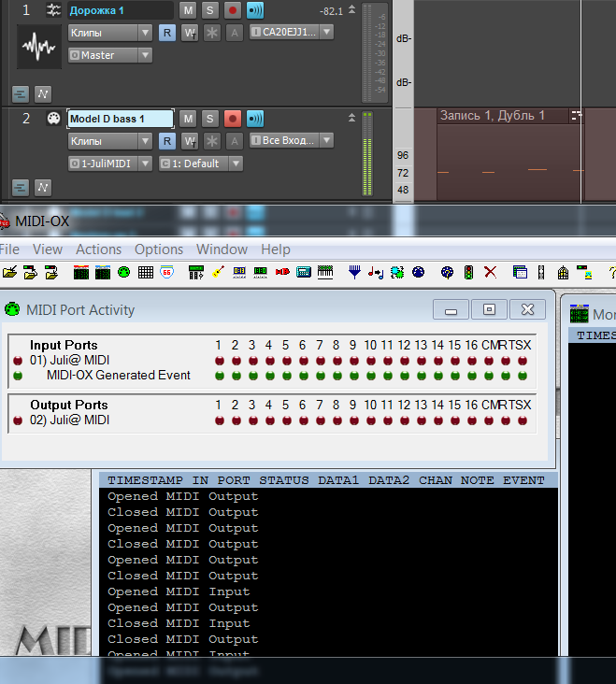
Task: Toggle the * button on track 1
Action: [212, 33]
